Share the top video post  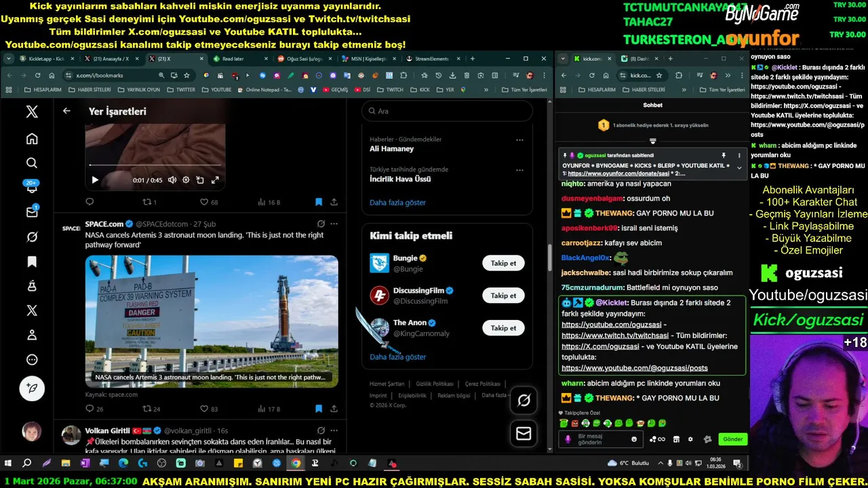(x=334, y=202)
